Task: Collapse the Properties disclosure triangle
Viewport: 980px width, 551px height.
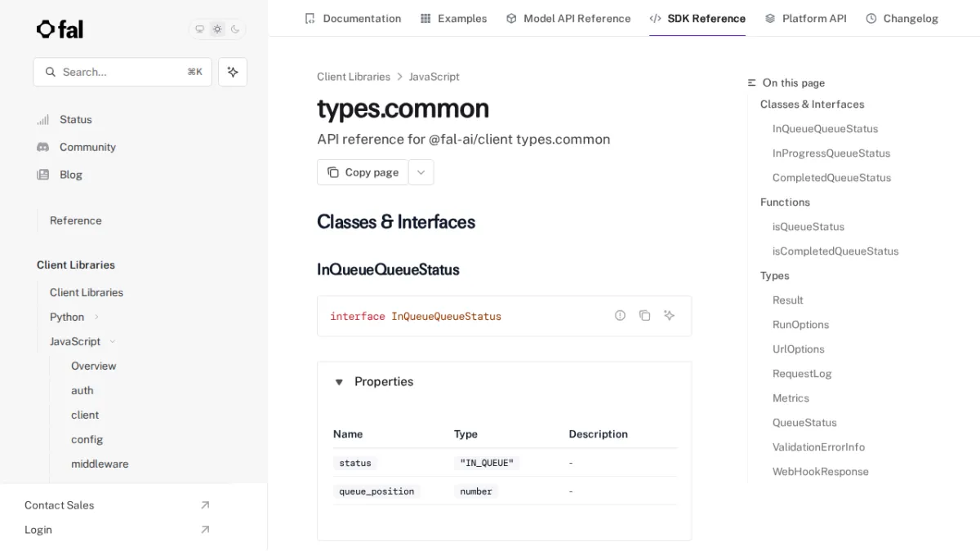Action: (339, 382)
